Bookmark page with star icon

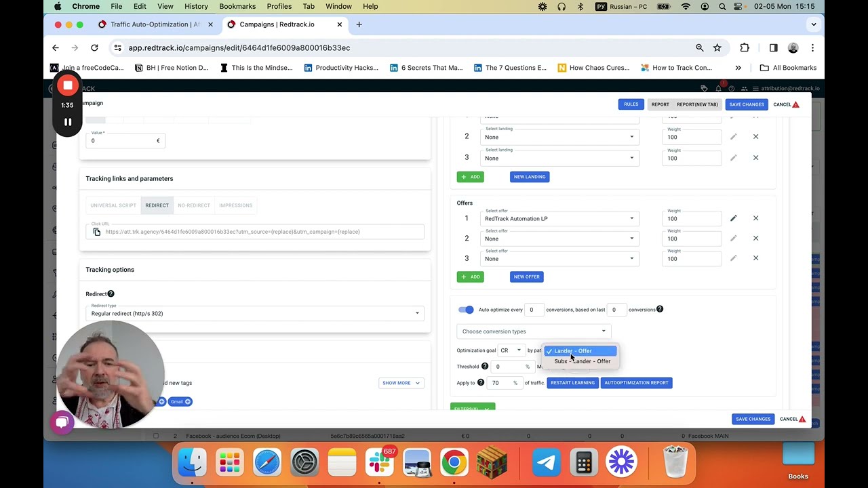pyautogui.click(x=717, y=47)
